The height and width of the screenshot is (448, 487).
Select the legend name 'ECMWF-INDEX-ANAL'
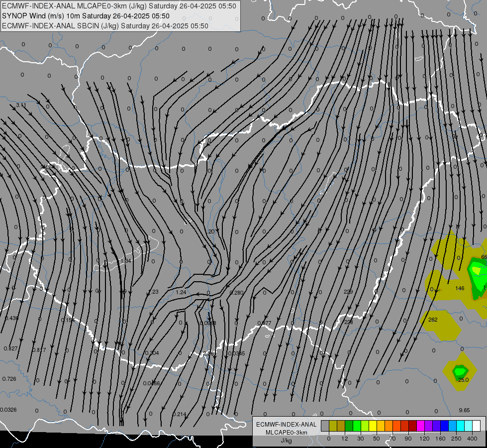point(287,425)
